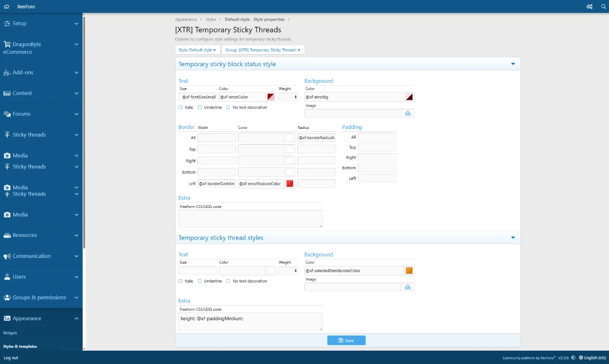Click the Save button
The image size is (609, 364).
tap(346, 340)
